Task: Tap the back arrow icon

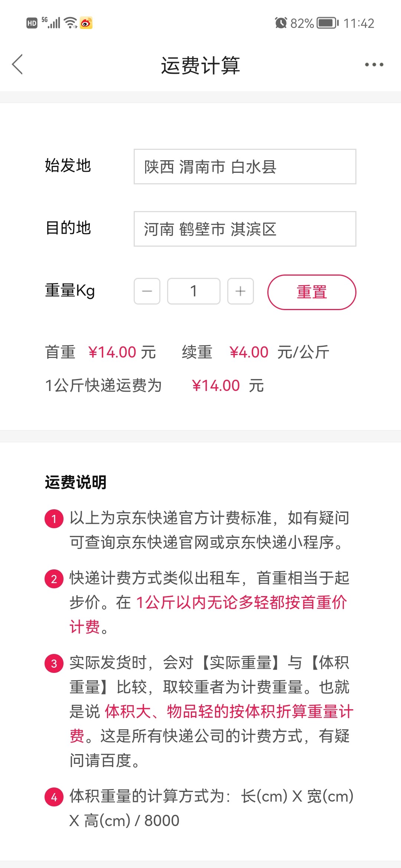Action: pyautogui.click(x=17, y=65)
